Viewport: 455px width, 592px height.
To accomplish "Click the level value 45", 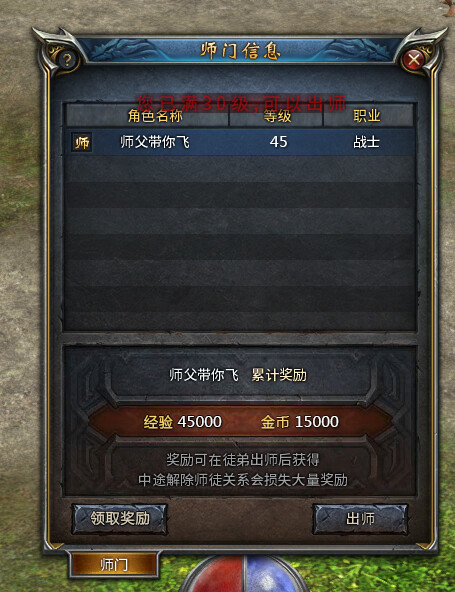I will coord(279,142).
